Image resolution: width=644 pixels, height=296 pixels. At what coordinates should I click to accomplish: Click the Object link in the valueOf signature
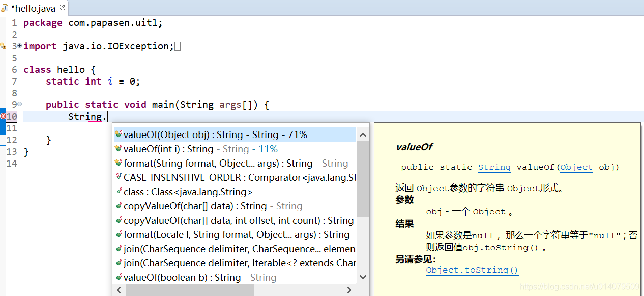[x=576, y=167]
